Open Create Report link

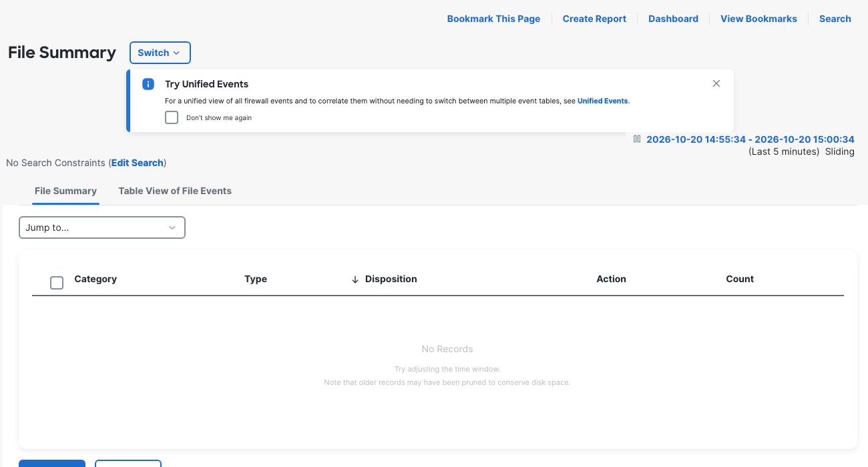(594, 19)
